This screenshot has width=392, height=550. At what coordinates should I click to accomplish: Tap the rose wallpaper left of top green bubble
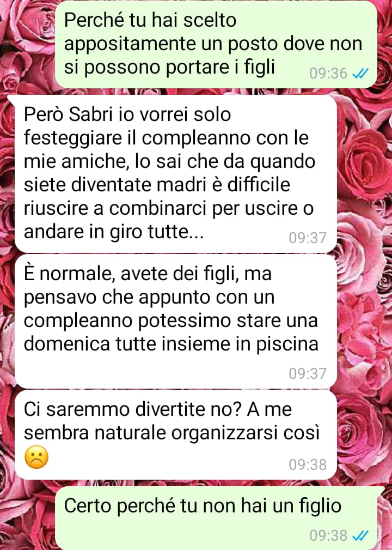coord(26,46)
